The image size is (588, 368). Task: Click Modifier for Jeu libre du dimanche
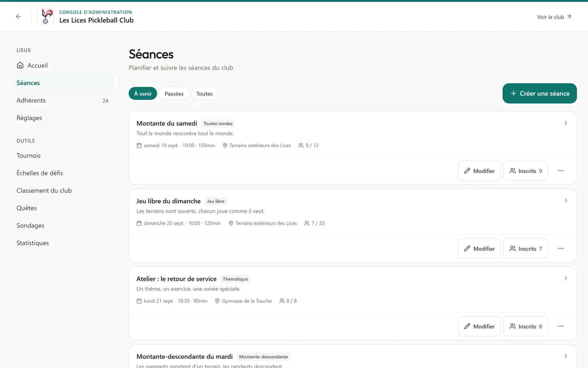pyautogui.click(x=479, y=248)
